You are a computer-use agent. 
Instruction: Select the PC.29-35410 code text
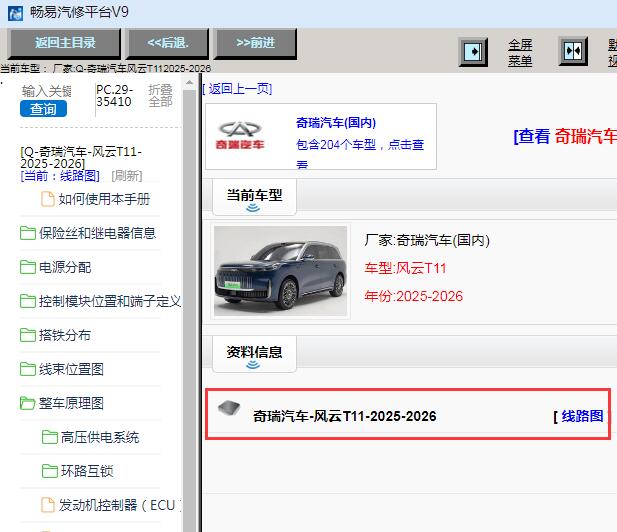pyautogui.click(x=115, y=96)
